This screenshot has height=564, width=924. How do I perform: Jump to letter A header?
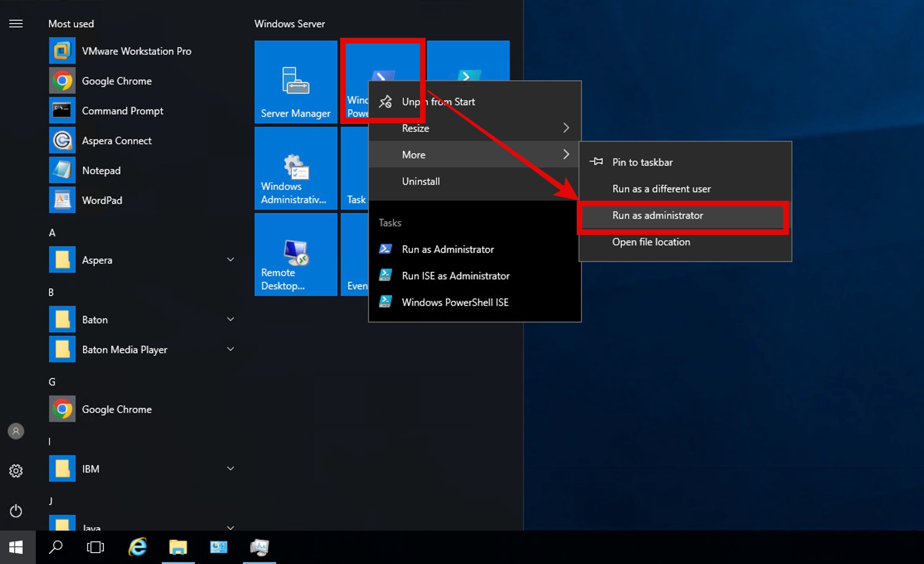pos(52,233)
